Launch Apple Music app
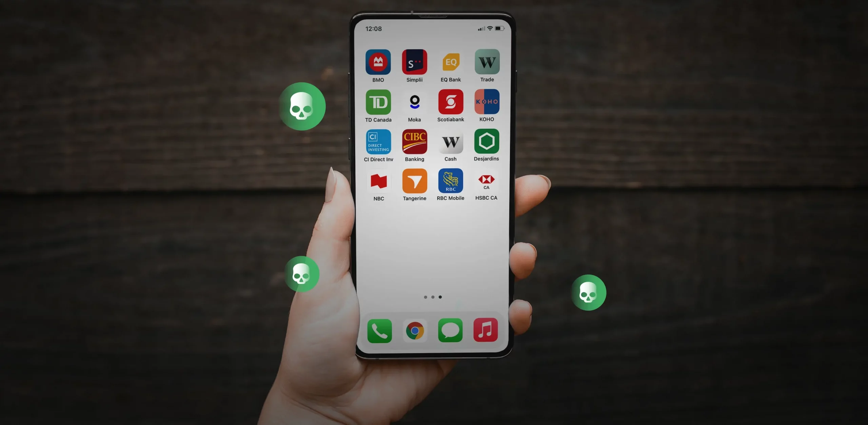This screenshot has height=425, width=868. click(486, 331)
